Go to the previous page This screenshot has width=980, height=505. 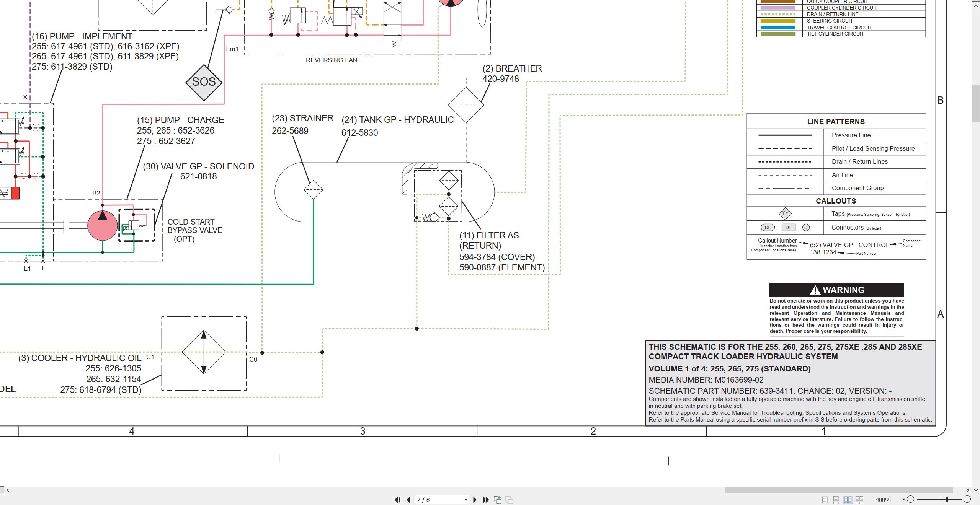pyautogui.click(x=408, y=500)
